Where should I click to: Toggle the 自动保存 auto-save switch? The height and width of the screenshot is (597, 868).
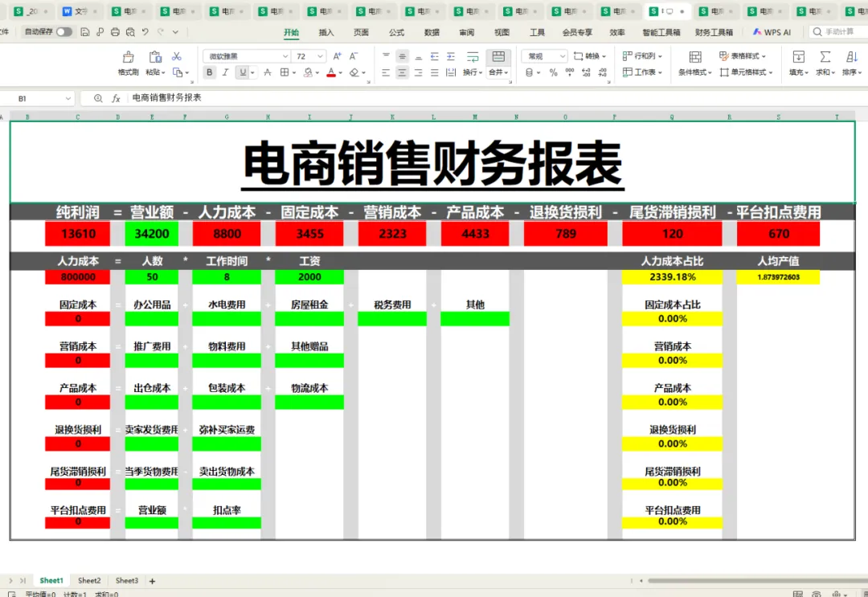(x=64, y=32)
